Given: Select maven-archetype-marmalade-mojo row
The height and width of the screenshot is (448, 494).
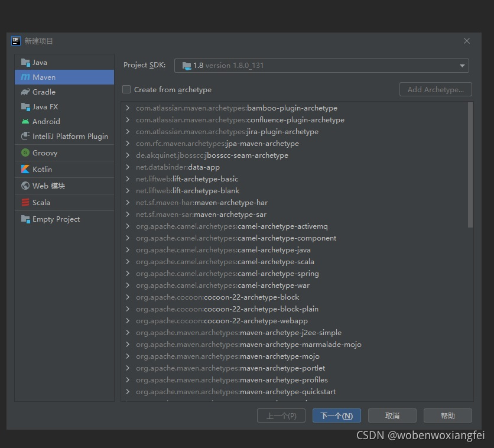Looking at the screenshot, I should (x=295, y=345).
